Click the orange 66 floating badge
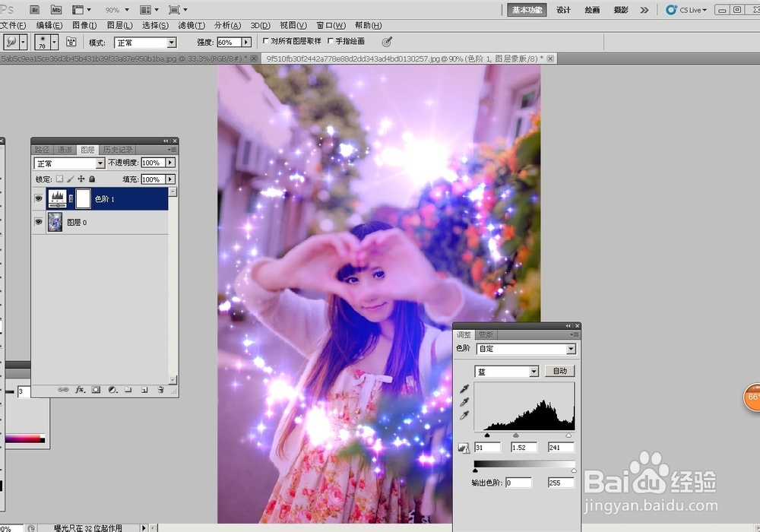This screenshot has width=760, height=532. coord(752,397)
